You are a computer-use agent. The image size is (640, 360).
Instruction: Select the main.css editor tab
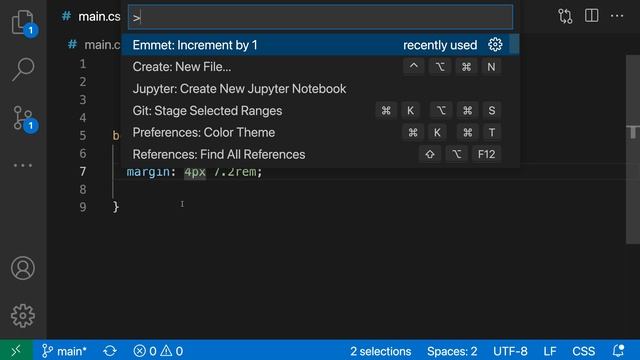(91, 16)
